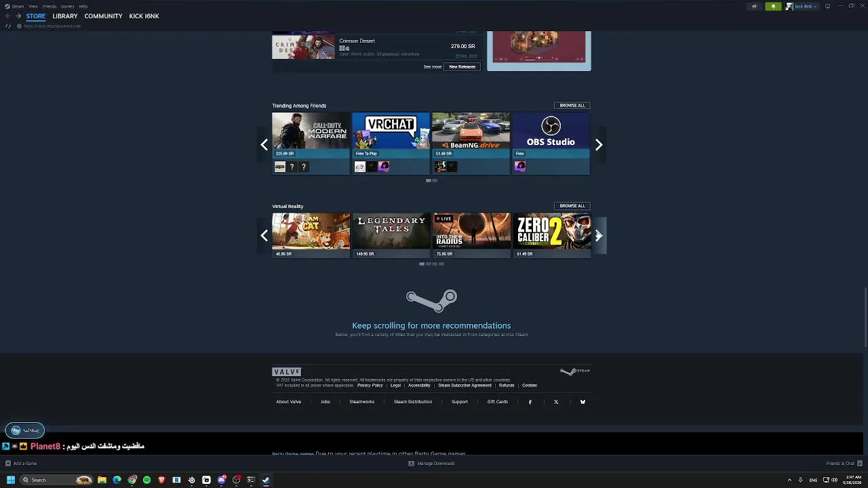The image size is (868, 488).
Task: Open the Games menu
Action: (x=67, y=6)
